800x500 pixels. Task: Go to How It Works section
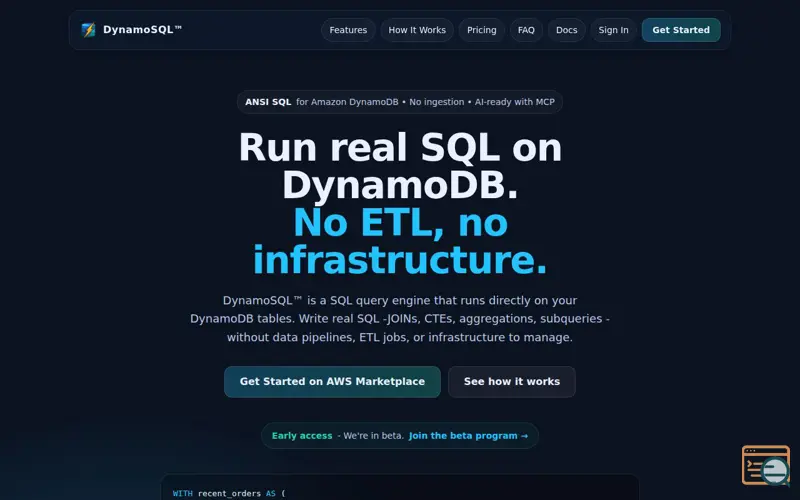tap(417, 30)
